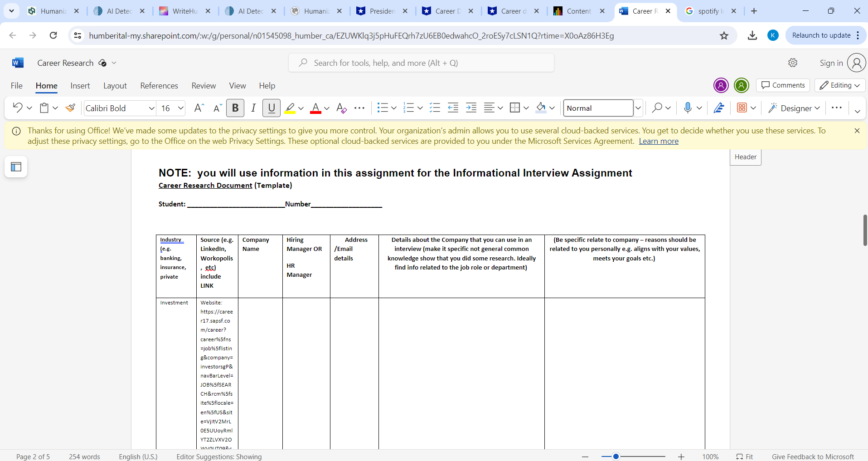The image size is (868, 461).
Task: Click the zoom slider handle
Action: click(x=616, y=456)
